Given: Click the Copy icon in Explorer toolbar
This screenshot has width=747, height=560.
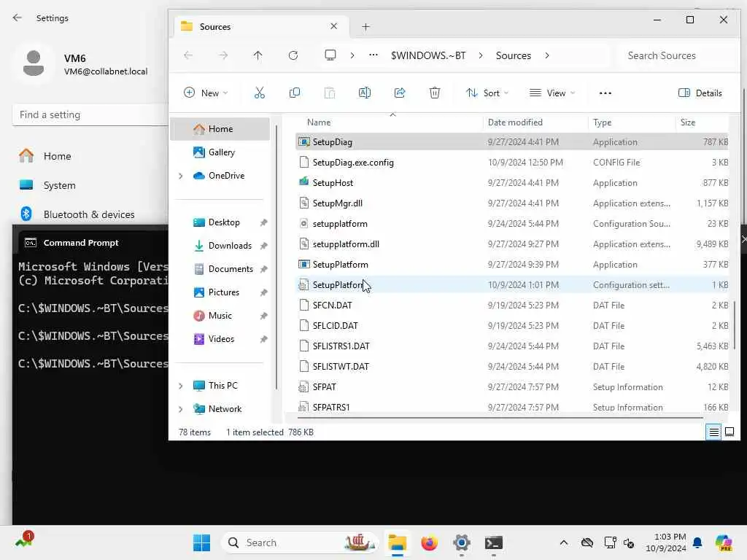Looking at the screenshot, I should pyautogui.click(x=295, y=93).
